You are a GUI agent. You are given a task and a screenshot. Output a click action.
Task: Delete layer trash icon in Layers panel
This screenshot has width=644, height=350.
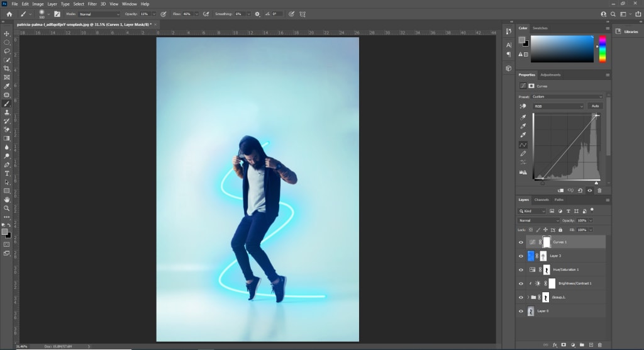(x=599, y=345)
